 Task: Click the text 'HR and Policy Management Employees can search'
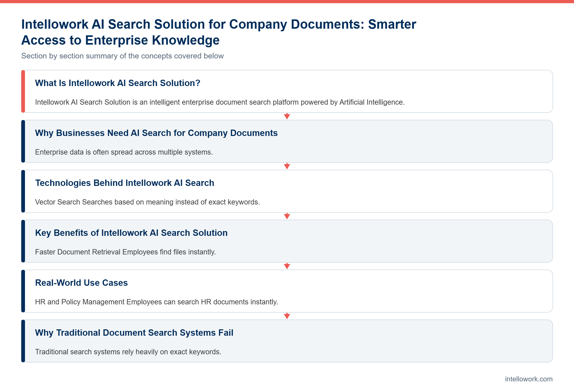click(157, 302)
